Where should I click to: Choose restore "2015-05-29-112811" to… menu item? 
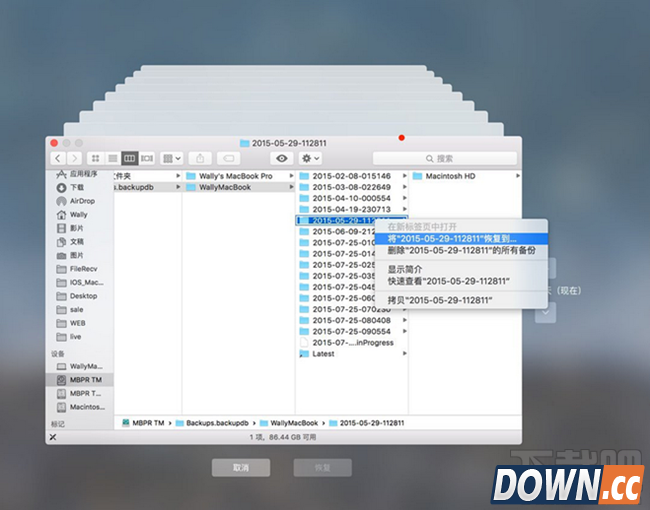click(452, 239)
